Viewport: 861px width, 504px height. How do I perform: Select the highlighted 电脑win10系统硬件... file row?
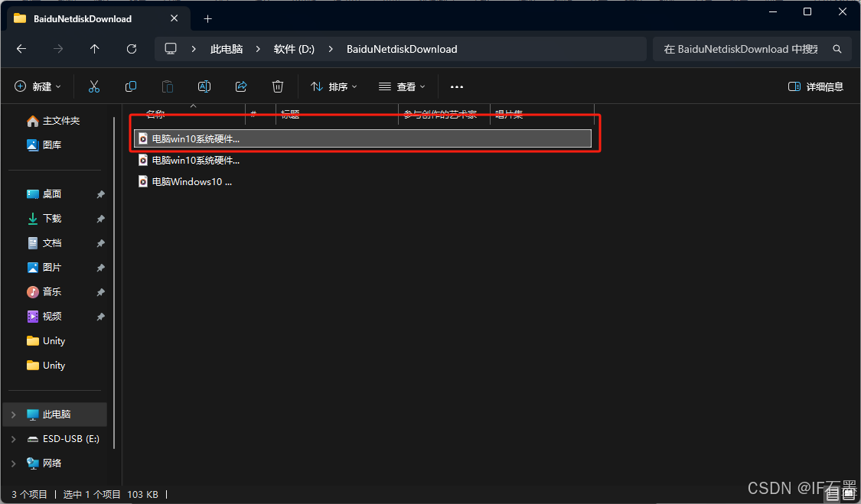pos(363,138)
